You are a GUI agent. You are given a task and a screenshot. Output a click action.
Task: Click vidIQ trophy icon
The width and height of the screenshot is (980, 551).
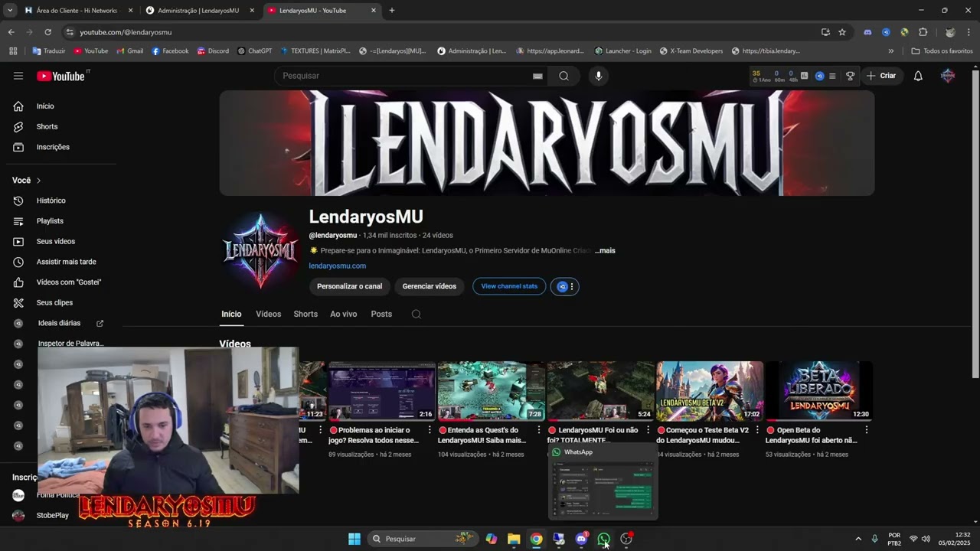coord(850,76)
